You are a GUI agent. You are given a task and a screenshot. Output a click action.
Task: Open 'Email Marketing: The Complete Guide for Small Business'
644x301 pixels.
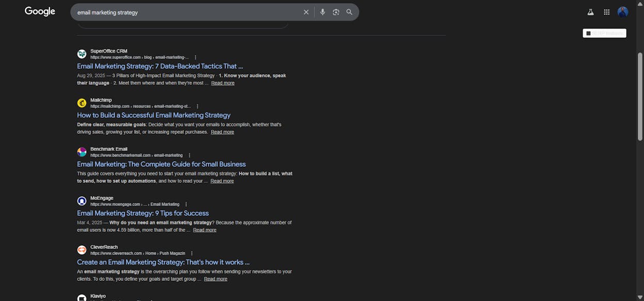pos(162,164)
